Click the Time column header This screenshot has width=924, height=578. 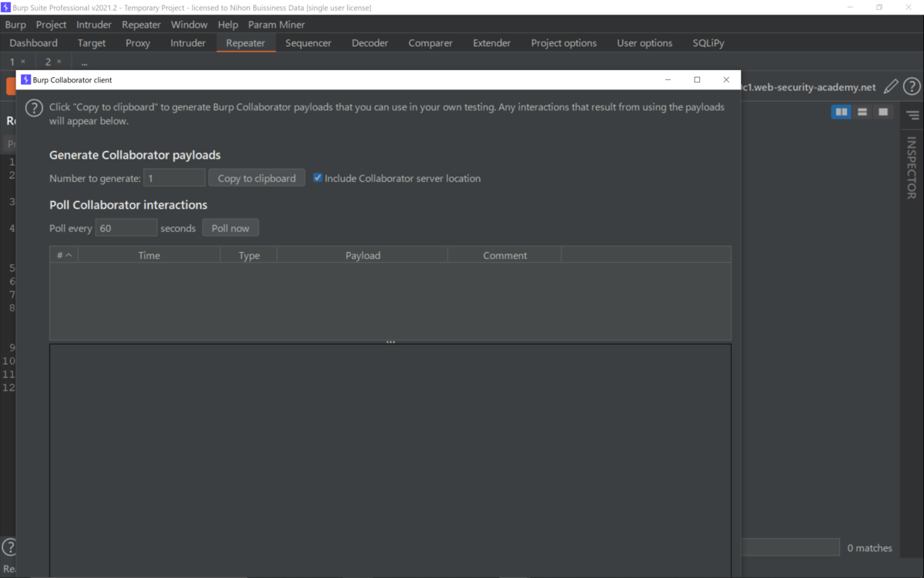[149, 255]
